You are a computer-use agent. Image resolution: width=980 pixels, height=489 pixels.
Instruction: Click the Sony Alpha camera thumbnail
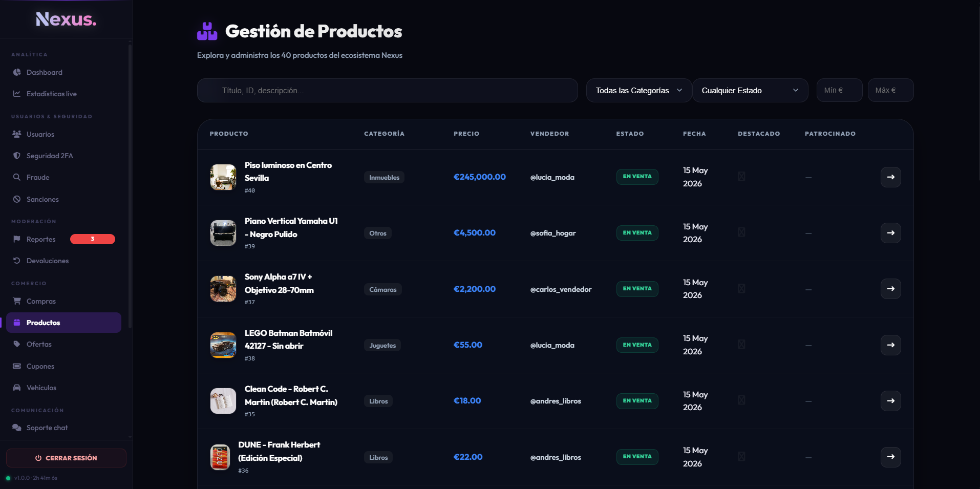pyautogui.click(x=223, y=289)
